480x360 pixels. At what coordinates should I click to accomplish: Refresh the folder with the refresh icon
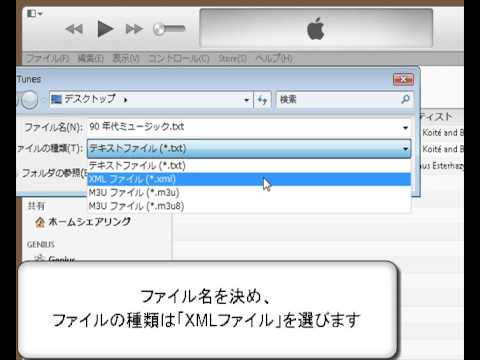(262, 100)
